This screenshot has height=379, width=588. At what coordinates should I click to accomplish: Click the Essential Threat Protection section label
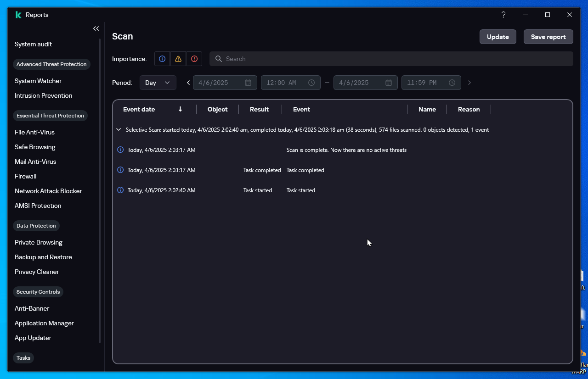coord(50,116)
